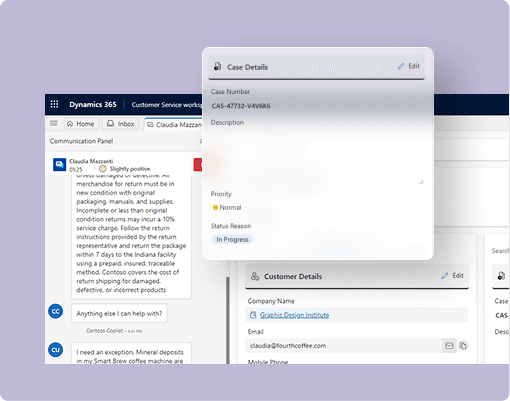Click the conversation panel scrollbar
The image size is (510, 401).
pos(228,320)
